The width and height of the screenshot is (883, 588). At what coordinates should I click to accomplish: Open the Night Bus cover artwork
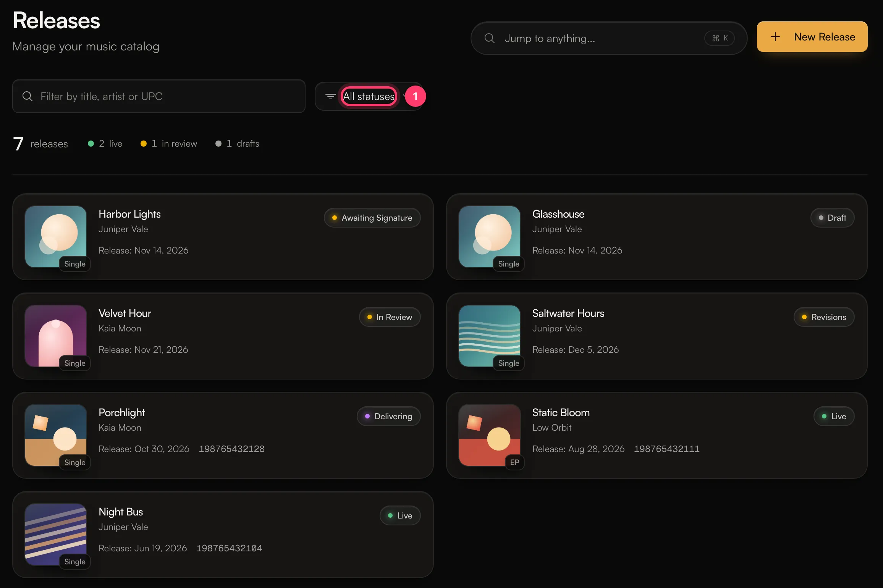pyautogui.click(x=56, y=535)
